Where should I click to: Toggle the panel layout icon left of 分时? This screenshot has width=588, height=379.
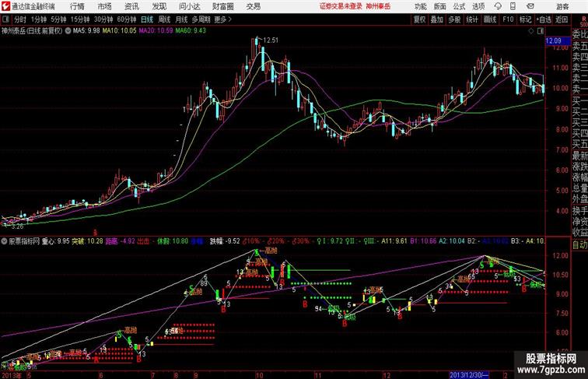click(5, 19)
